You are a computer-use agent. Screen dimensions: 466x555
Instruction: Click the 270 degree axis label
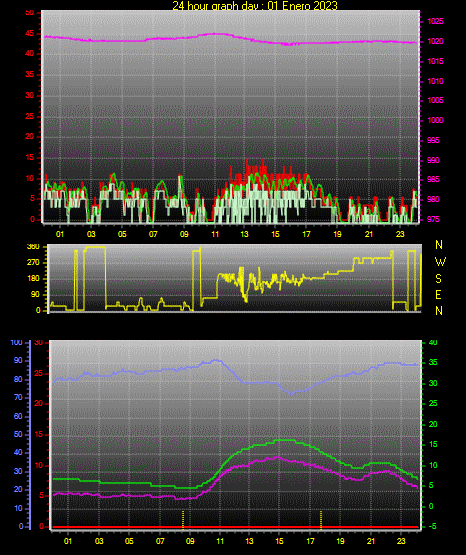pyautogui.click(x=33, y=263)
